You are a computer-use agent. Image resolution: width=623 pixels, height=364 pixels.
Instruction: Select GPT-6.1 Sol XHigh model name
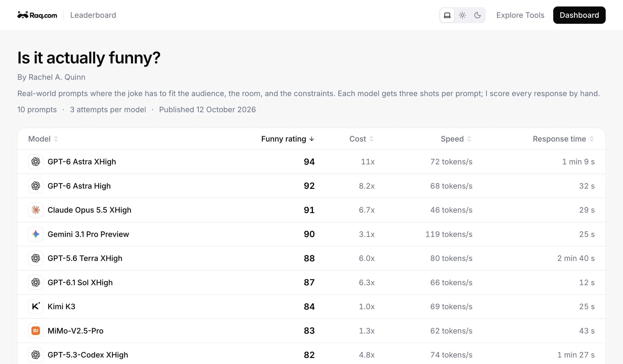(x=80, y=283)
